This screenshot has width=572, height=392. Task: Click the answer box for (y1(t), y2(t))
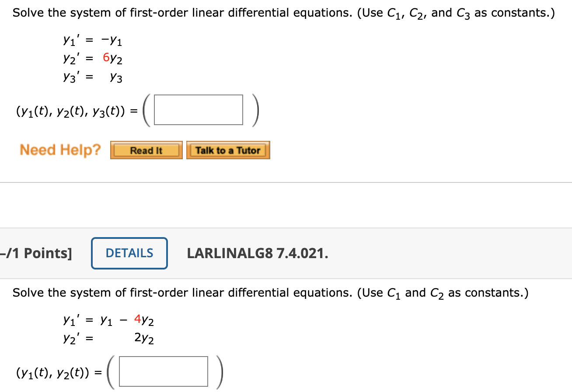tap(163, 371)
